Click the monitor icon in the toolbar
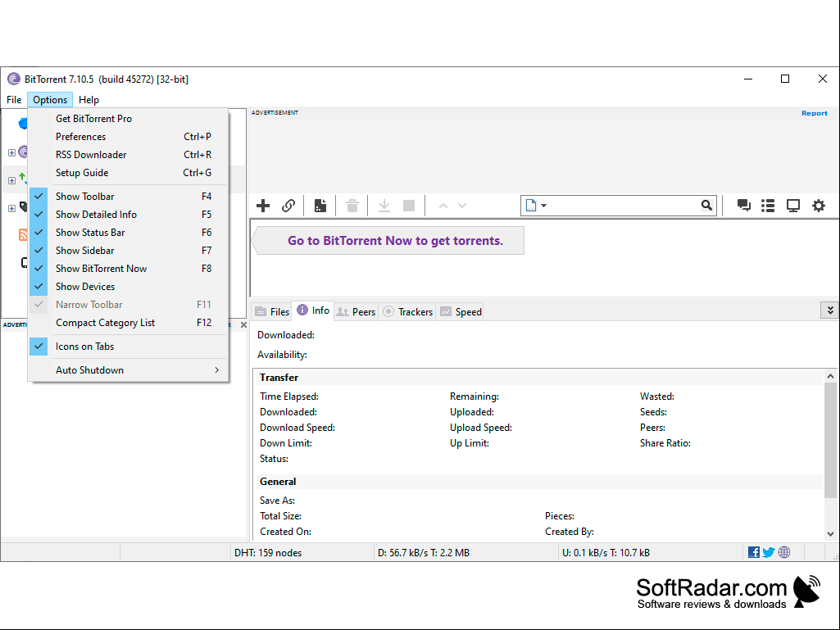The image size is (840, 630). [x=792, y=206]
